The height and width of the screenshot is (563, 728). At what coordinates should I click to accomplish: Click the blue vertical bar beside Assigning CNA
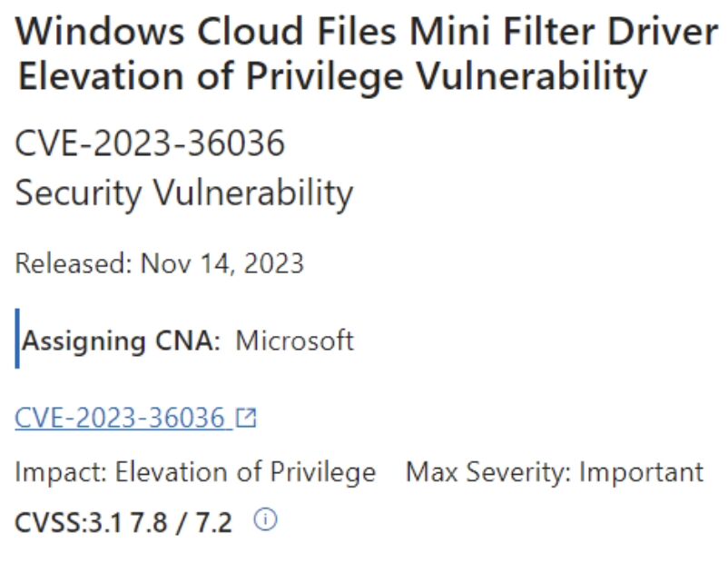[17, 339]
